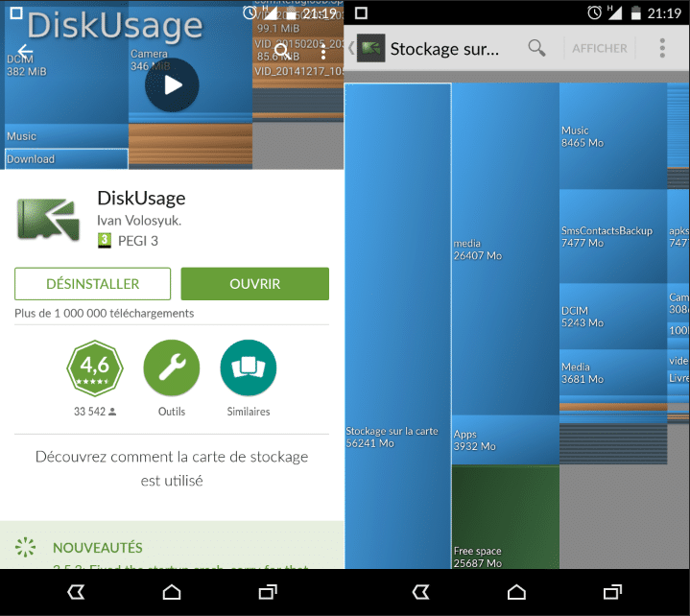The height and width of the screenshot is (616, 690).
Task: Click the DiskUsage app icon
Action: point(48,219)
